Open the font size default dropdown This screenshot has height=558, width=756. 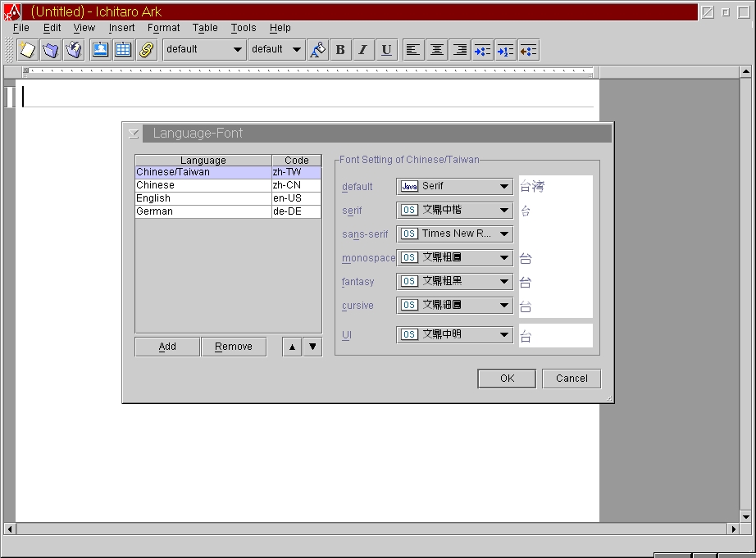(x=277, y=50)
